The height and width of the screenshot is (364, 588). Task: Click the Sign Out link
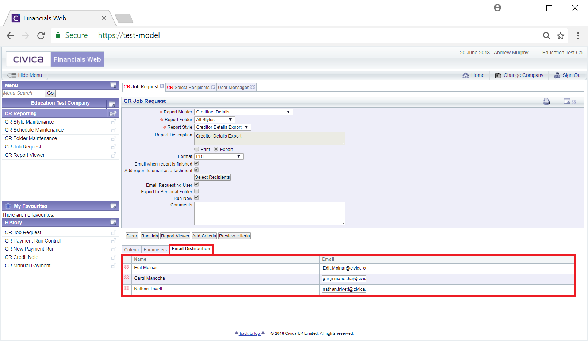tap(568, 75)
